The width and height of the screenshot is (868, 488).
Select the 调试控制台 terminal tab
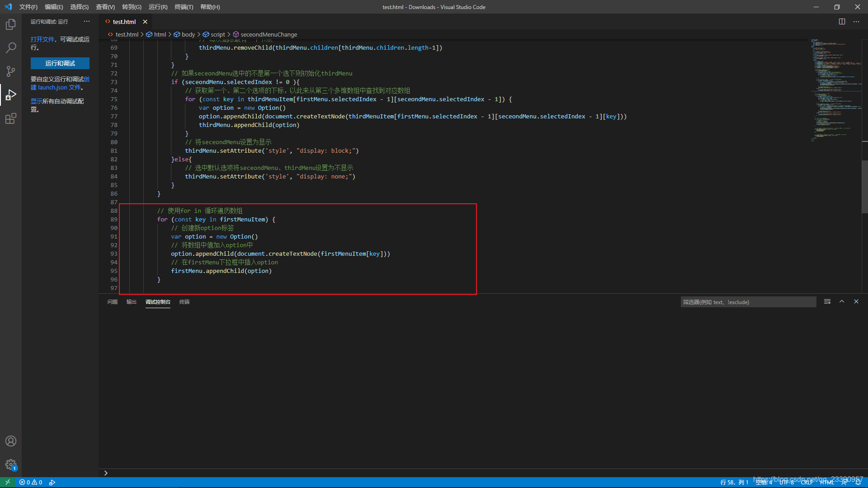point(157,301)
